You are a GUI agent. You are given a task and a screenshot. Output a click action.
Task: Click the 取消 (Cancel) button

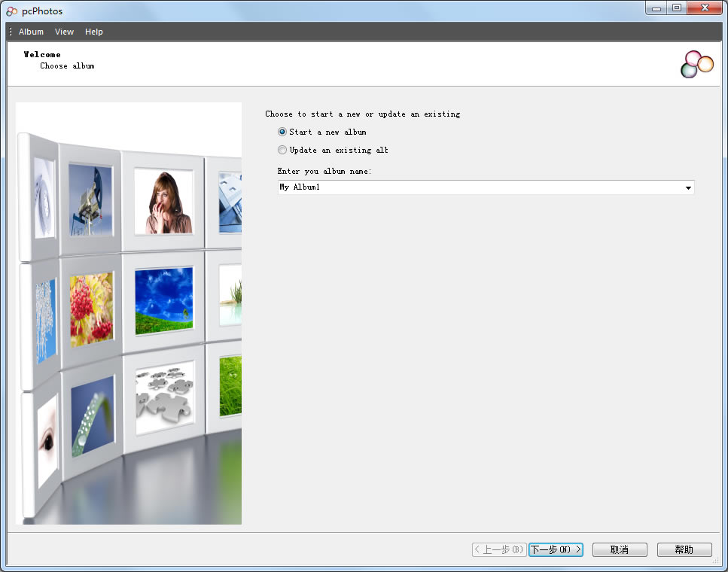(x=619, y=549)
